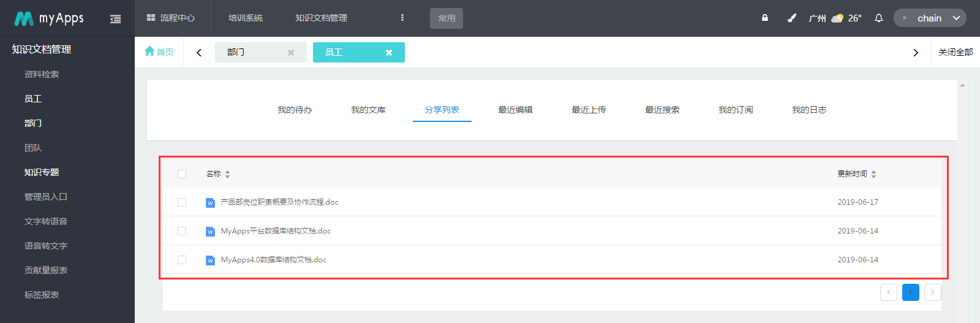Viewport: 980px width, 323px height.
Task: Check the box for MyApps平台数据库结构文档.doc
Action: tap(182, 231)
